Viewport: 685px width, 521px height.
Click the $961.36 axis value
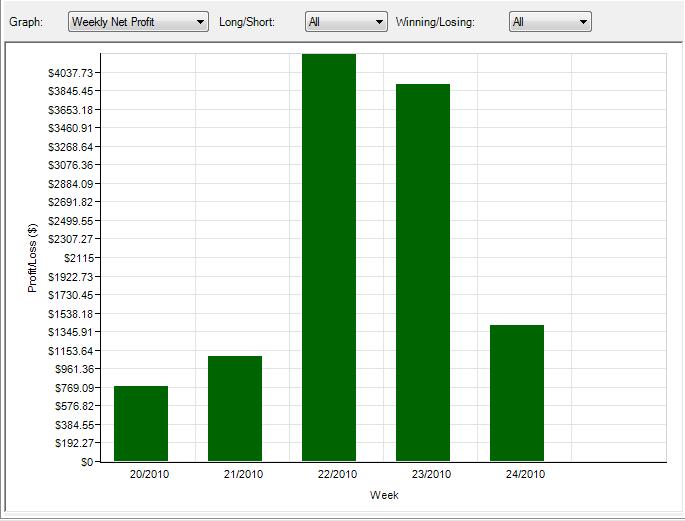tap(75, 369)
